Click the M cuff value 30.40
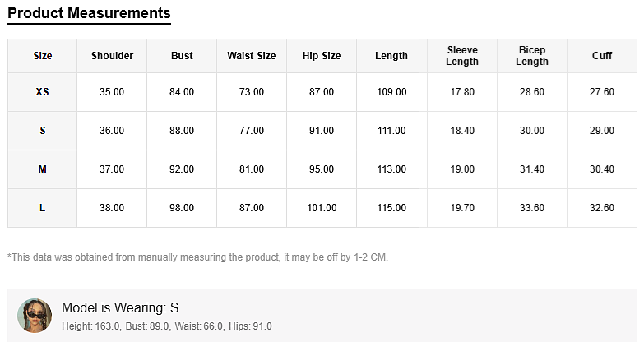The width and height of the screenshot is (644, 342). 602,169
